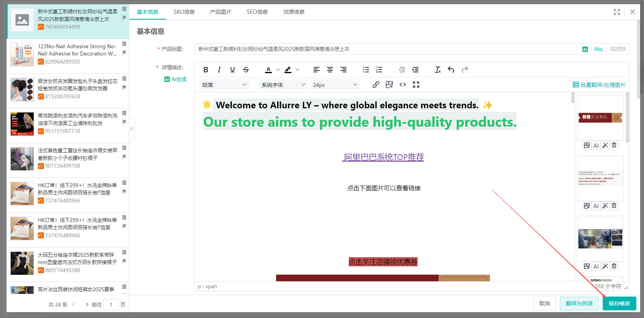Open the 段落 paragraph style dropdown
Image resolution: width=644 pixels, height=318 pixels.
(224, 85)
